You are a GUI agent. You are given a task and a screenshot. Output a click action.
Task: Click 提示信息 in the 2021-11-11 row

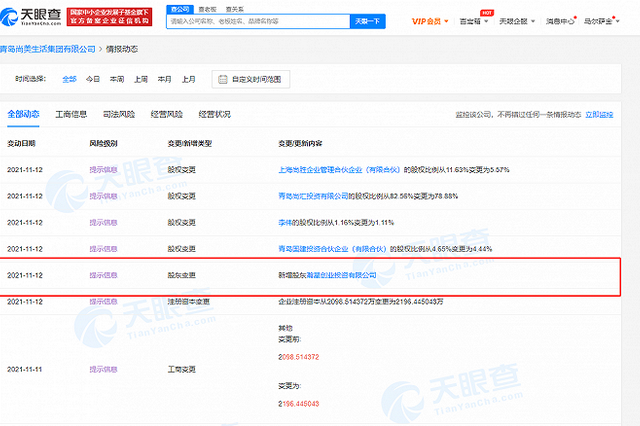point(103,369)
